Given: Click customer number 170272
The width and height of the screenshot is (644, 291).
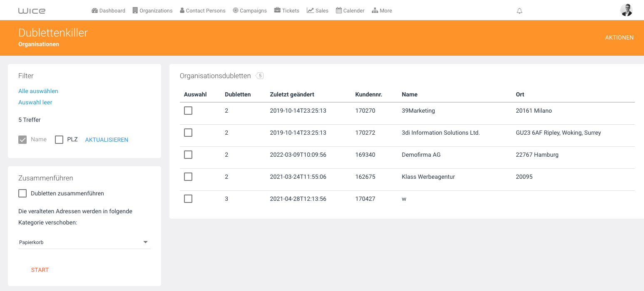Looking at the screenshot, I should point(365,133).
